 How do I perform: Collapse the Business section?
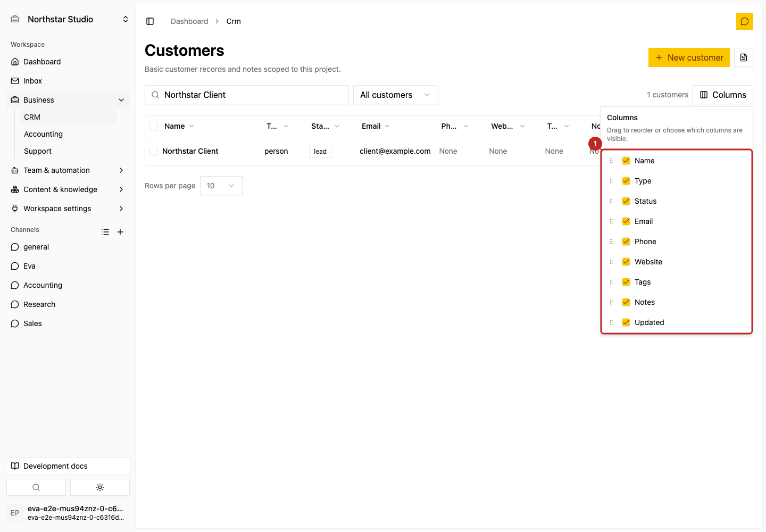coord(68,100)
